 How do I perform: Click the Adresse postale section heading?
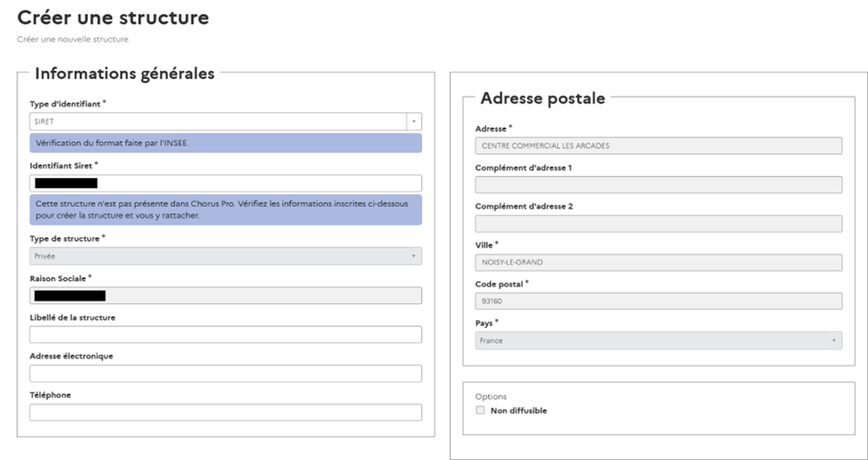(x=543, y=98)
